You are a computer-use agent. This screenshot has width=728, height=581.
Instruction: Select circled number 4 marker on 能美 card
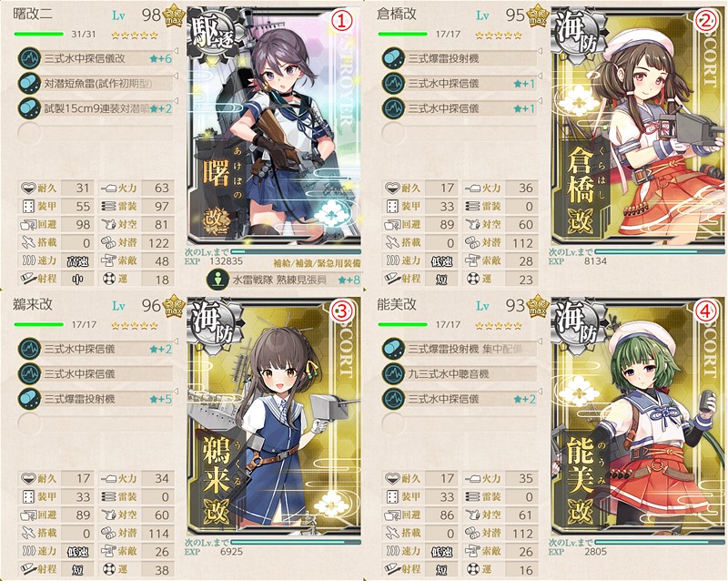pos(705,311)
